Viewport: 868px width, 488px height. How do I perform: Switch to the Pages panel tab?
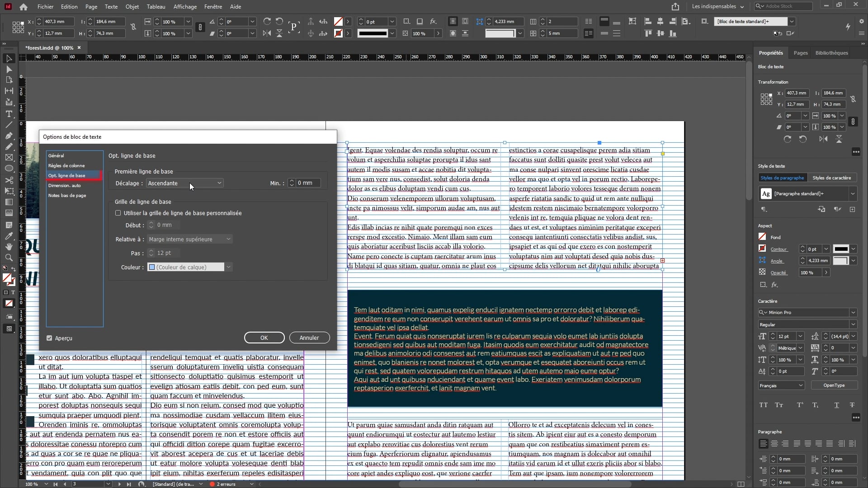tap(800, 53)
